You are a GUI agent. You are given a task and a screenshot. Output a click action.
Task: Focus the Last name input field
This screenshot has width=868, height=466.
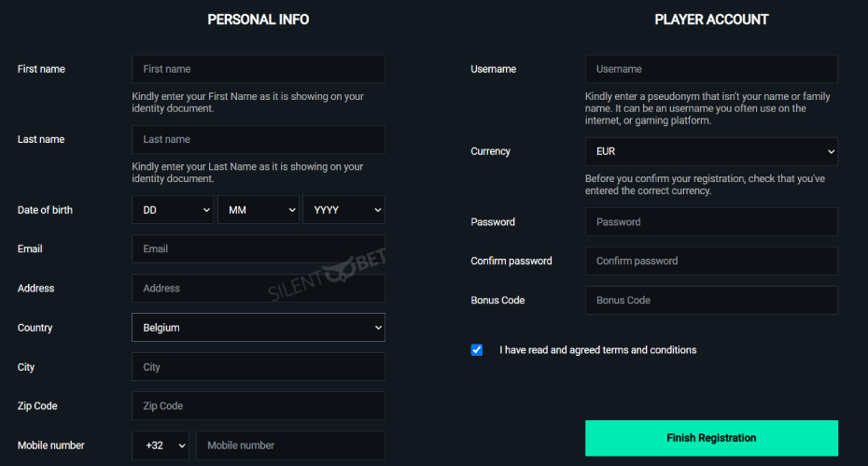click(x=259, y=140)
